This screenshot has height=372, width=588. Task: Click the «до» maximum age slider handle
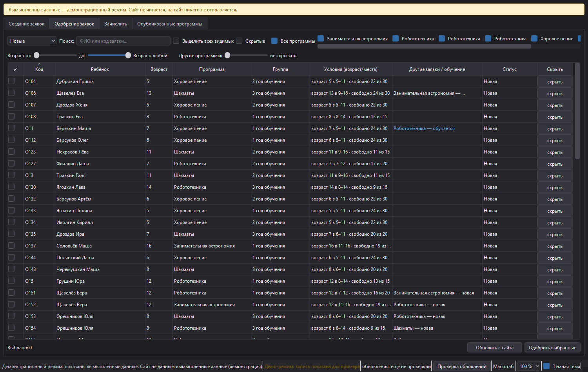coord(128,55)
